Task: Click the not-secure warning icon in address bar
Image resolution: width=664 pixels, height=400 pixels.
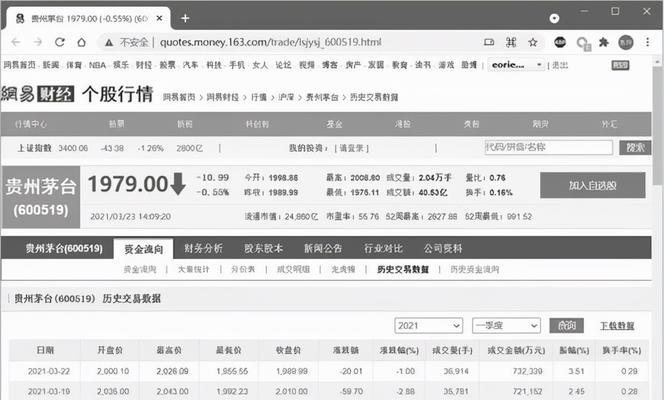Action: point(109,42)
